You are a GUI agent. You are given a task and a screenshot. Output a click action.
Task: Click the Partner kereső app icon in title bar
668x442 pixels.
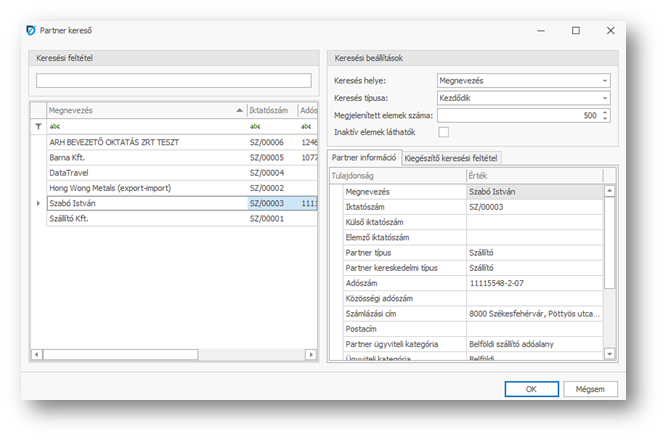pyautogui.click(x=31, y=30)
